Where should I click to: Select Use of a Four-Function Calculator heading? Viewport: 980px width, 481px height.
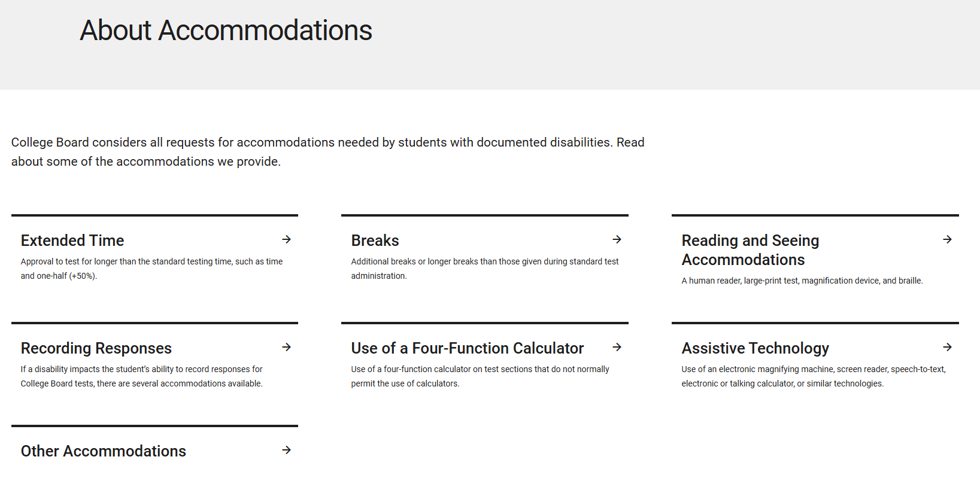click(467, 348)
